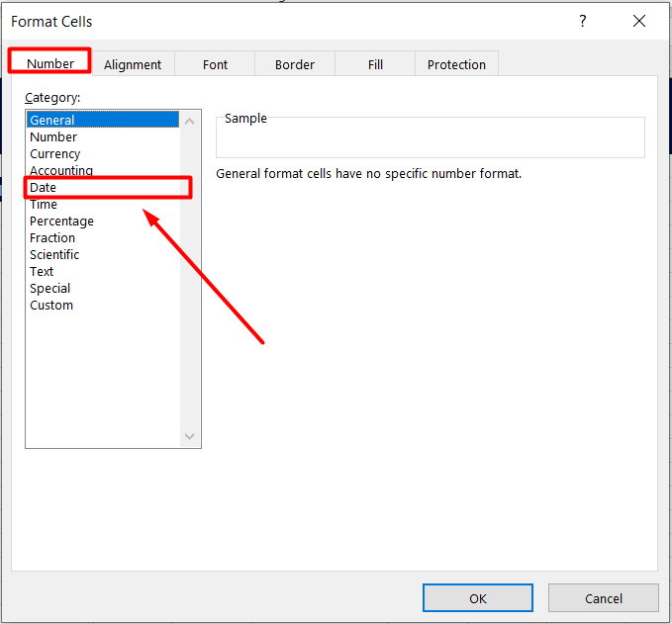Dismiss the dialog with Cancel

tap(603, 598)
